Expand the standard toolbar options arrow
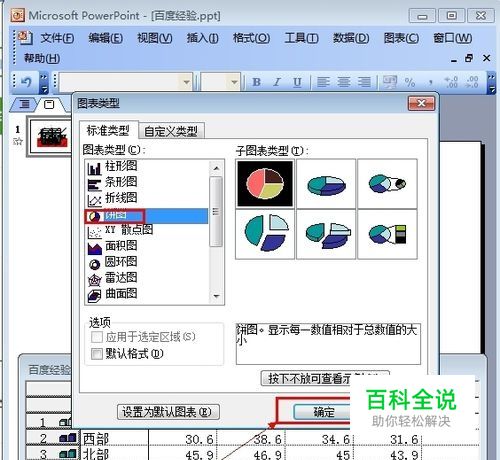 click(44, 82)
